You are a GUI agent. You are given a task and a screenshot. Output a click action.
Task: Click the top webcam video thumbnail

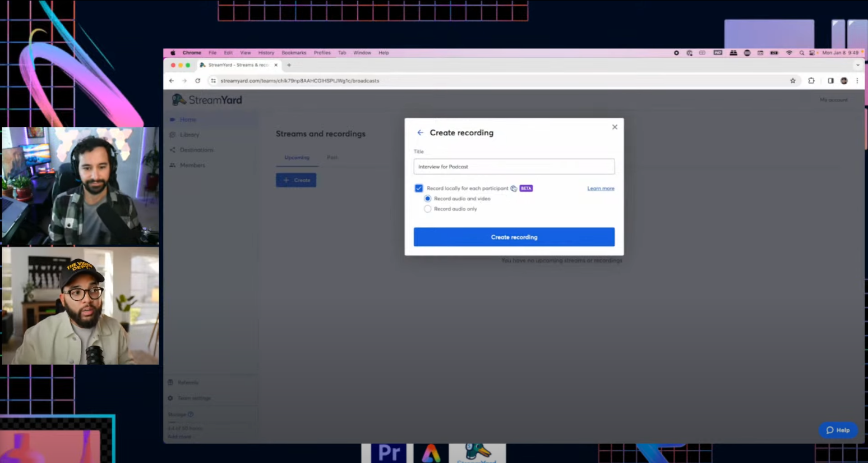click(x=80, y=186)
